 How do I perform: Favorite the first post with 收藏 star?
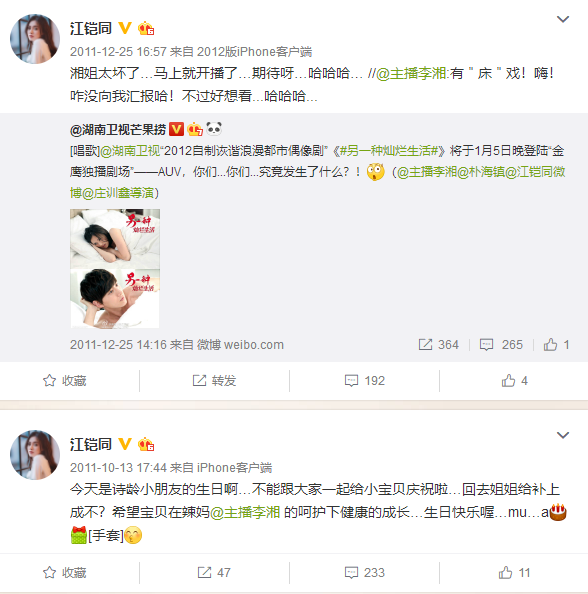(x=64, y=380)
